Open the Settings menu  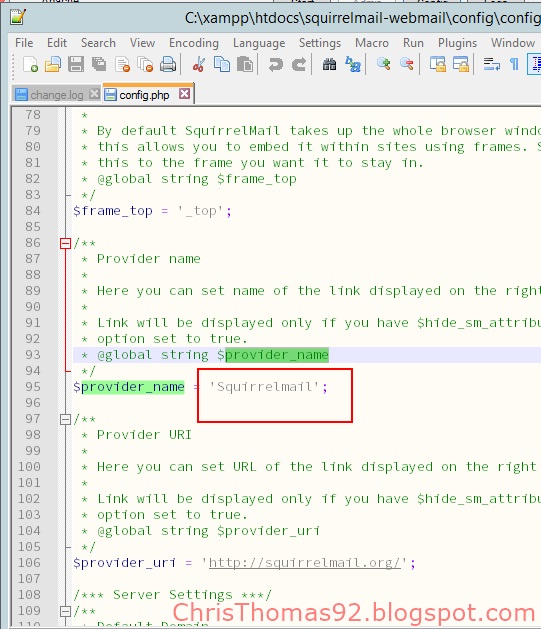coord(320,43)
